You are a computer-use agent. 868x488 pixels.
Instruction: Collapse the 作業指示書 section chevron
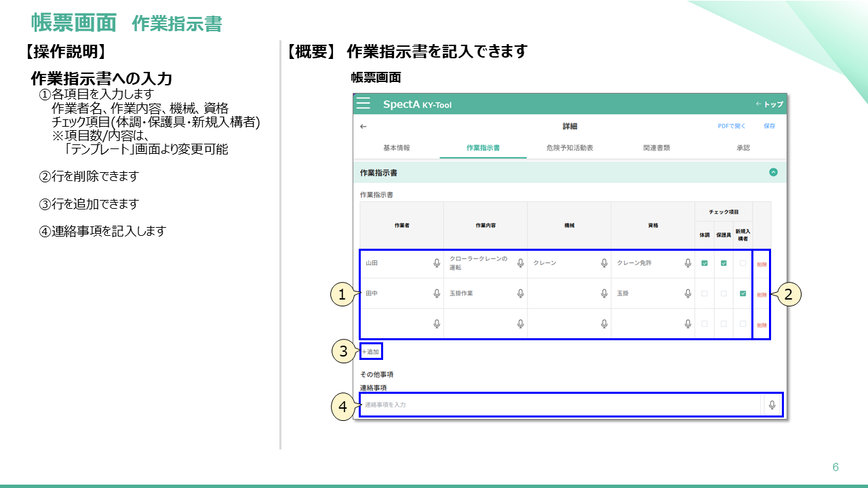tap(773, 173)
